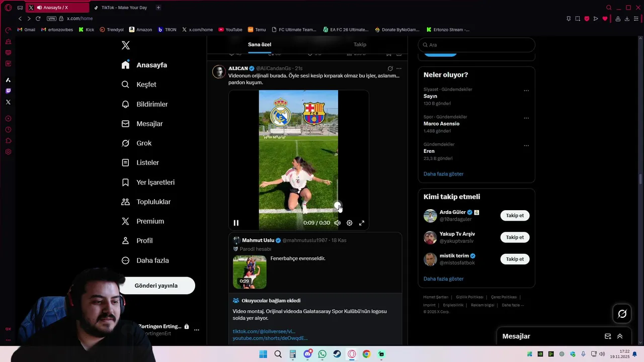Open Twitch in the Opera sidebar
Screen dimensions: 644x362
[8, 91]
